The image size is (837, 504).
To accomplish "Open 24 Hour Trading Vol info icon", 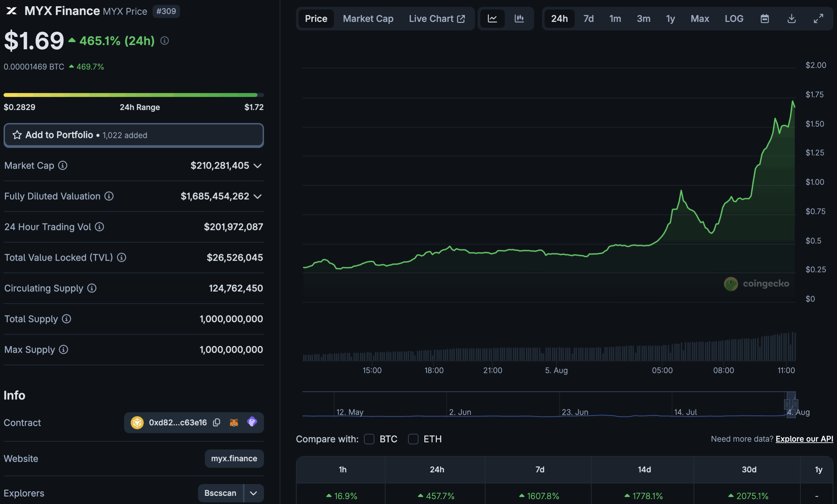I will pos(99,226).
